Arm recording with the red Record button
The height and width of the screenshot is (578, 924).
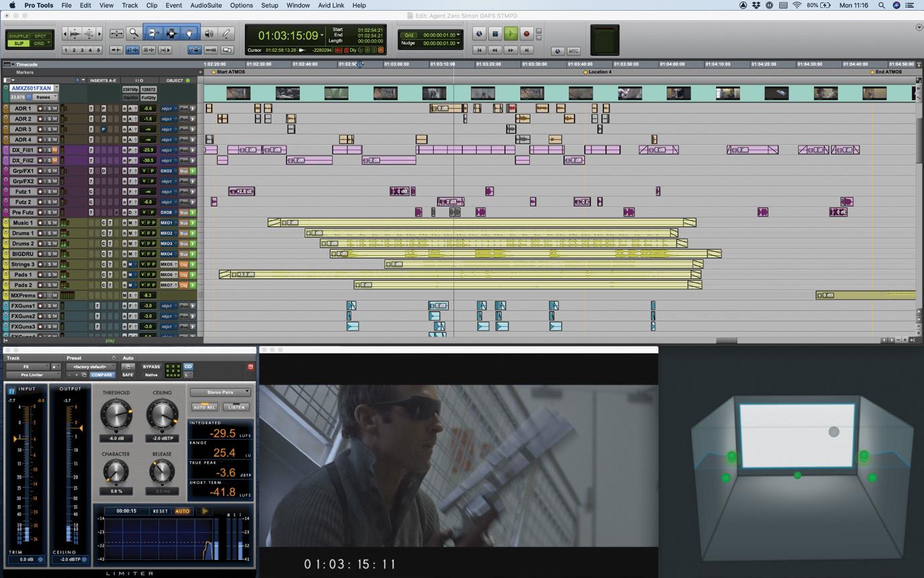point(526,34)
